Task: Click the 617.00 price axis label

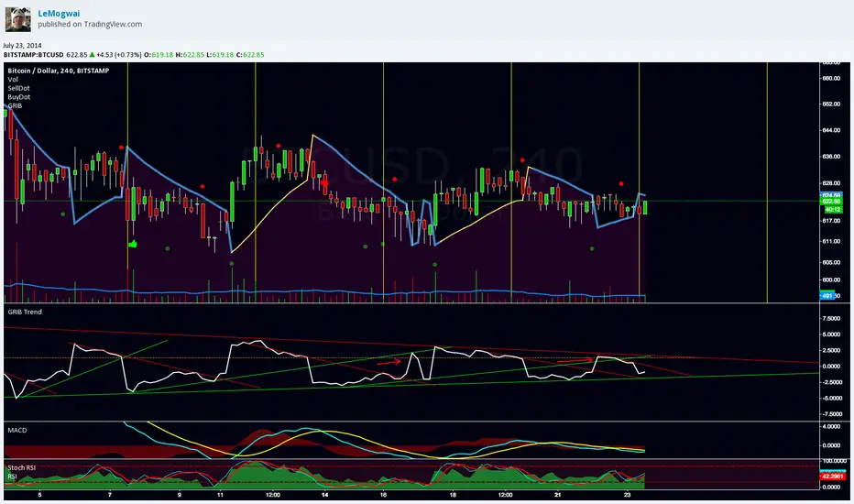Action: pyautogui.click(x=831, y=221)
